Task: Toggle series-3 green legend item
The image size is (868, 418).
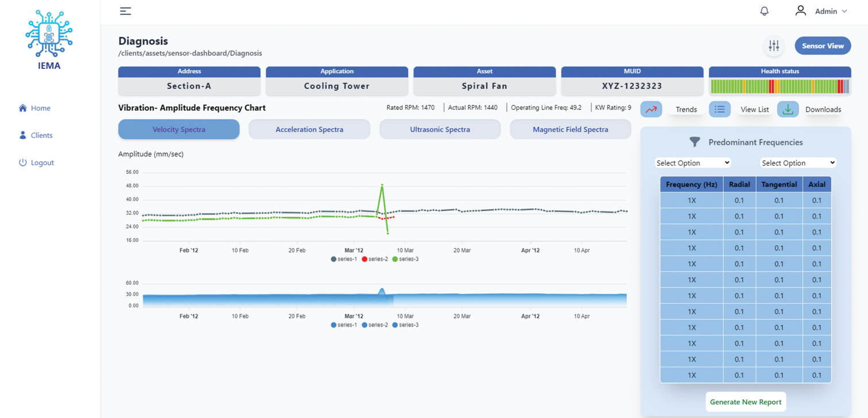Action: [x=405, y=259]
